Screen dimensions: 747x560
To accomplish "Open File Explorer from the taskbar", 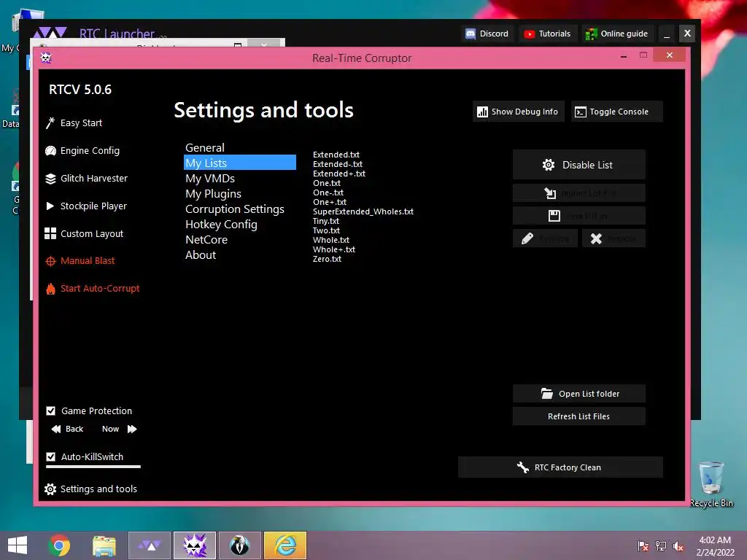I will click(104, 545).
